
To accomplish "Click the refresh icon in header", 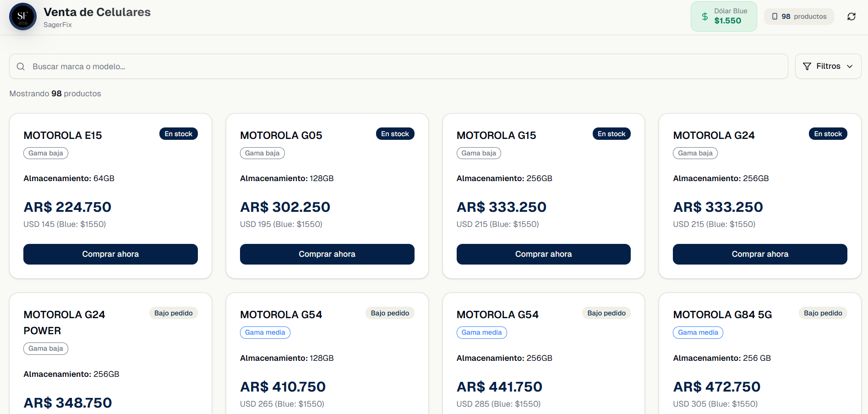I will coord(851,17).
